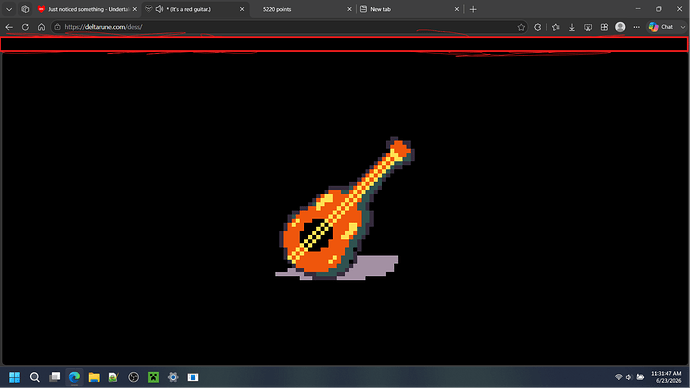Open tab actions menu chevron

(9, 9)
